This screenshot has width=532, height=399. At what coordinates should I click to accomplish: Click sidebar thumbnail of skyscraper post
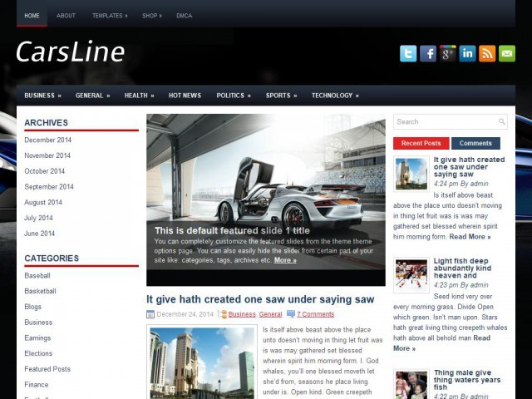[411, 174]
